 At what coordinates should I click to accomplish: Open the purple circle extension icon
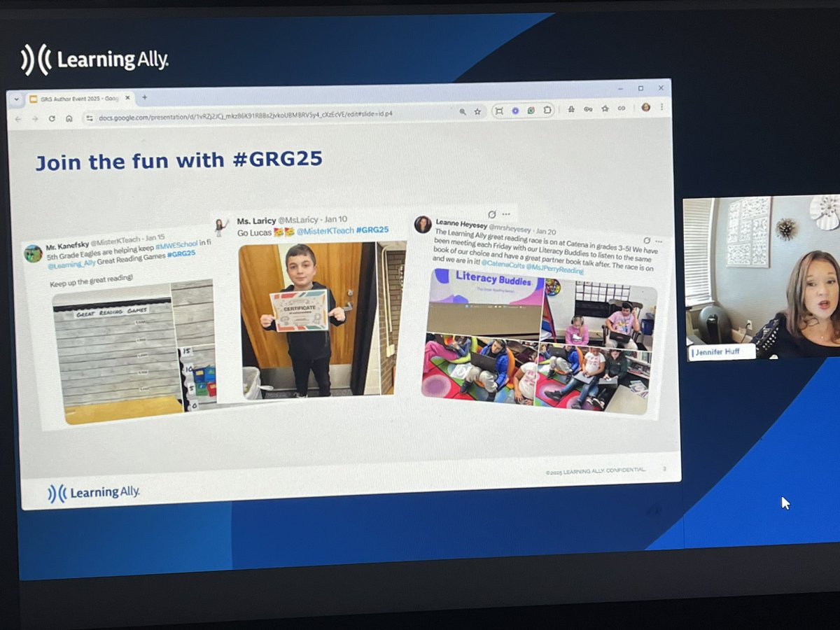515,111
